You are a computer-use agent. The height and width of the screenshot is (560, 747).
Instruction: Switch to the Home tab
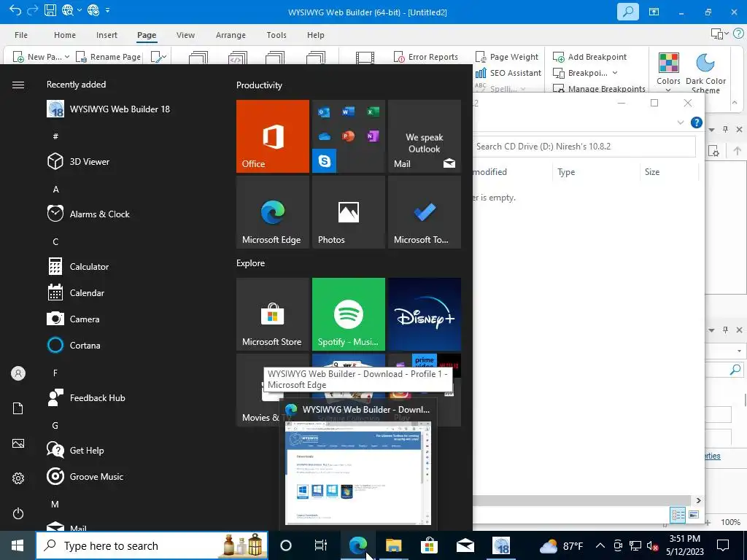pos(65,35)
